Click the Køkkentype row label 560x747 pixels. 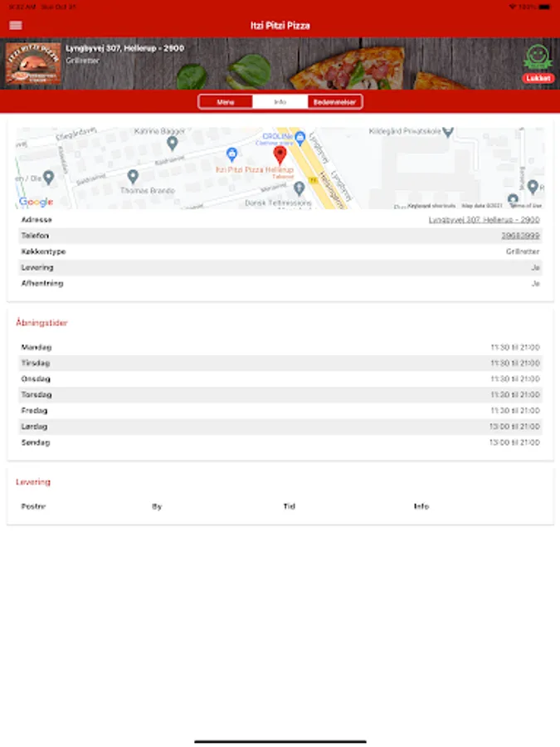43,251
